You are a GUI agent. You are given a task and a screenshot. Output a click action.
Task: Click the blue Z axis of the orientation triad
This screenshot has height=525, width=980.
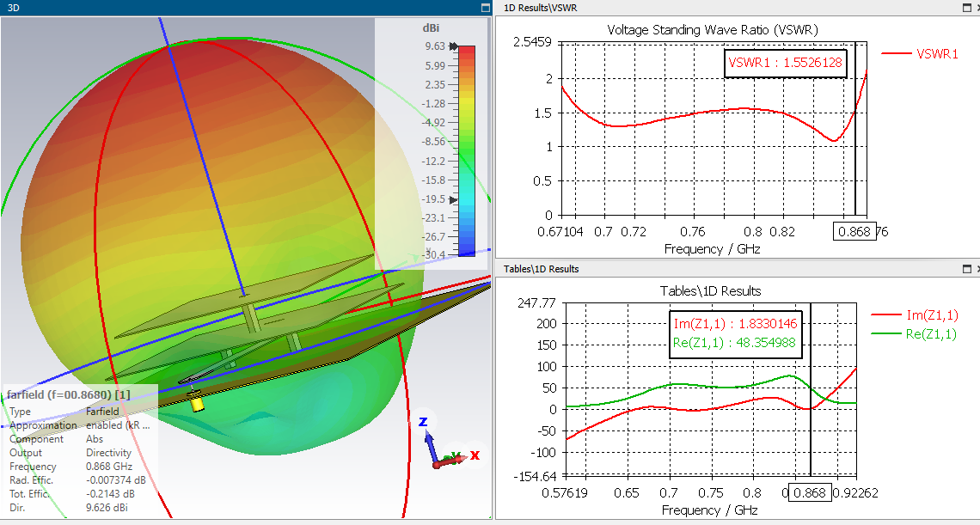click(429, 447)
